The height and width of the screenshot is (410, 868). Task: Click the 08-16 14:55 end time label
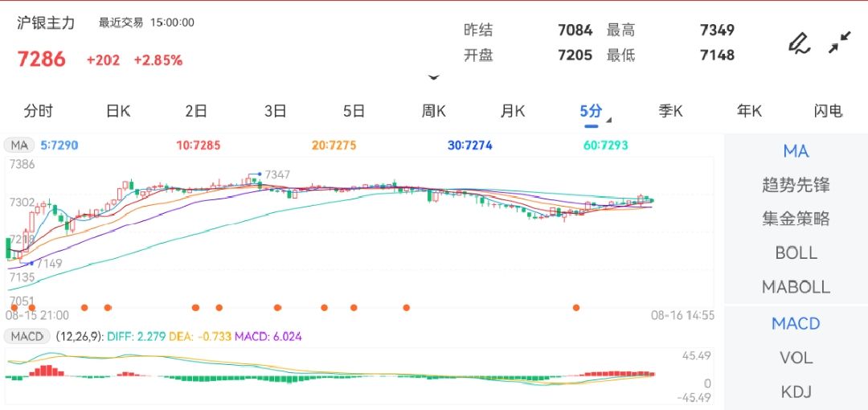pos(682,315)
